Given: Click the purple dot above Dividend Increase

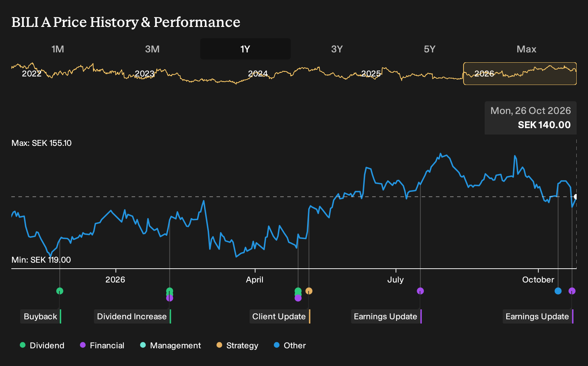Looking at the screenshot, I should pos(169,298).
